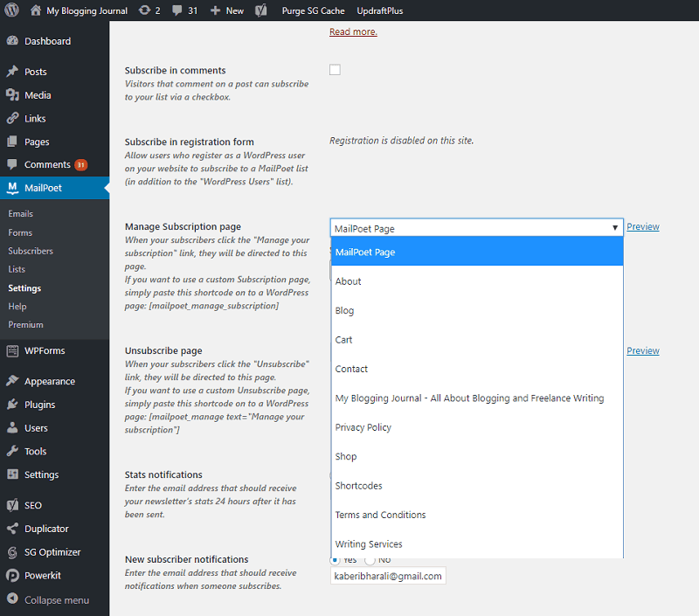Open MailPoet Premium submenu
Image resolution: width=699 pixels, height=616 pixels.
point(25,324)
